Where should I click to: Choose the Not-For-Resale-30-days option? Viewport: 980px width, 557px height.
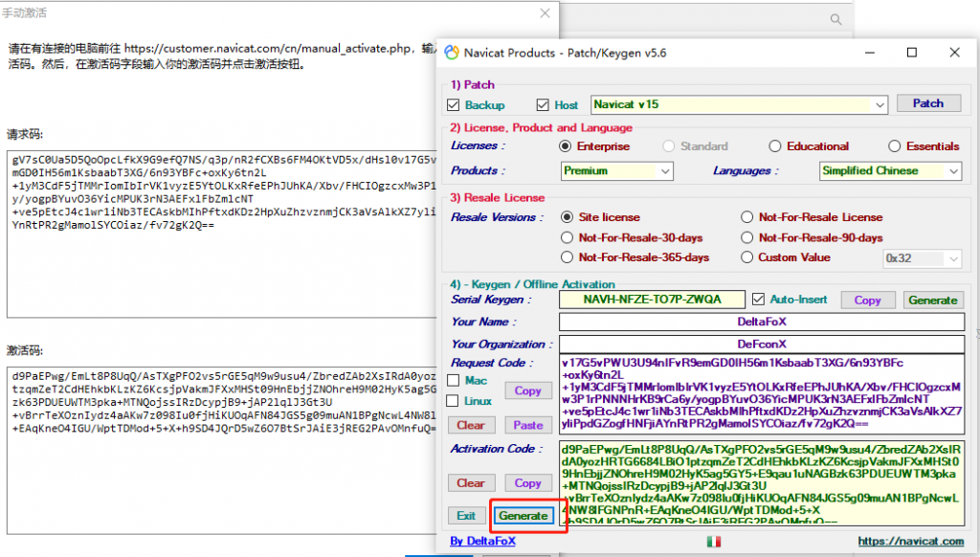coord(568,237)
